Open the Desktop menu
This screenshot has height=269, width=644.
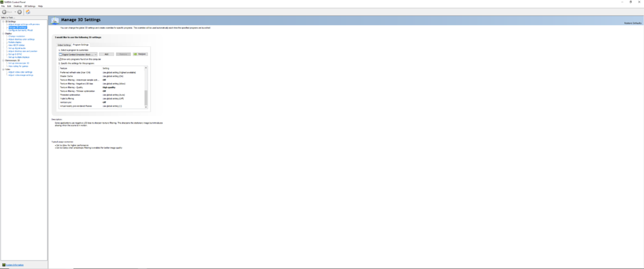click(18, 6)
